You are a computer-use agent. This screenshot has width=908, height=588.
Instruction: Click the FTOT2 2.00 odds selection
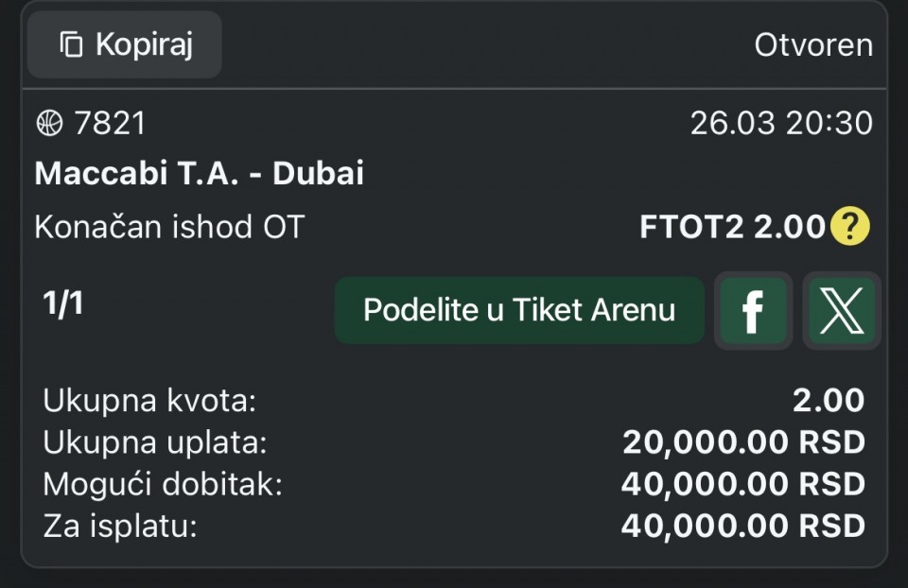click(x=732, y=227)
